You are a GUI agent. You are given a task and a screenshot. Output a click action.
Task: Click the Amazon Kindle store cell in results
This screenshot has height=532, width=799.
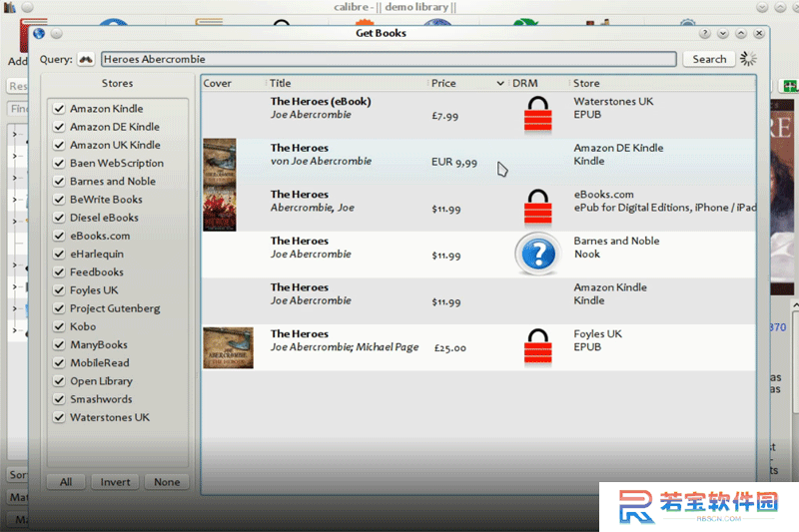pyautogui.click(x=610, y=293)
